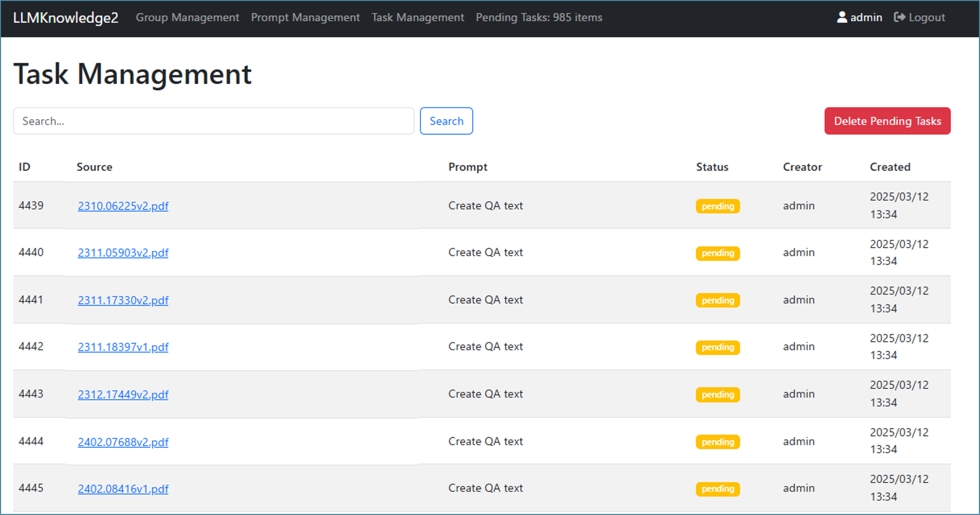The width and height of the screenshot is (980, 515).
Task: Click into the Search text field
Action: pyautogui.click(x=213, y=121)
